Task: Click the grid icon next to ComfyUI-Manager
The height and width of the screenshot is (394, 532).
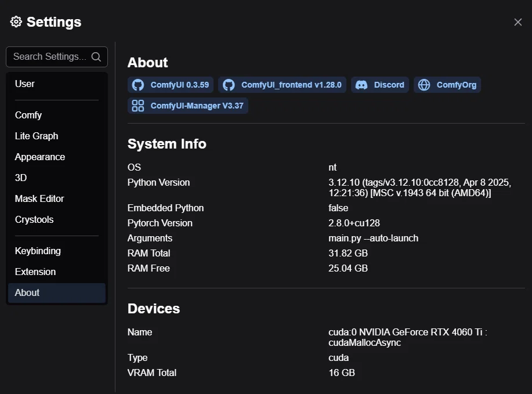Action: [x=137, y=106]
